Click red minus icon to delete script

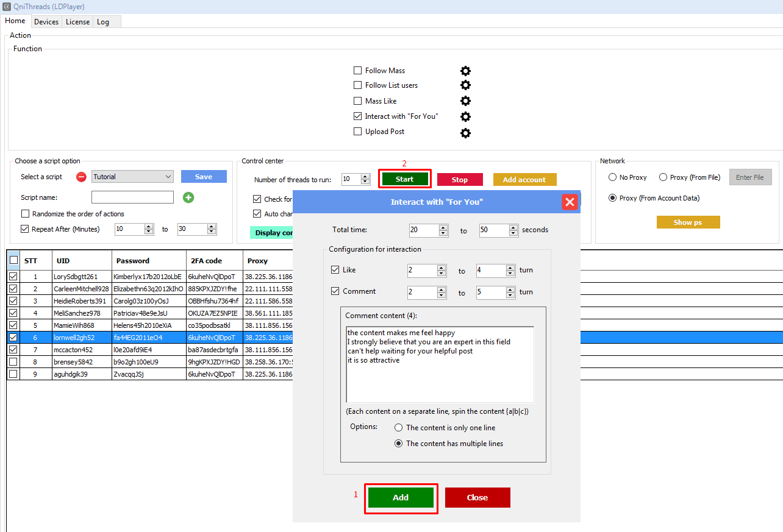point(81,177)
